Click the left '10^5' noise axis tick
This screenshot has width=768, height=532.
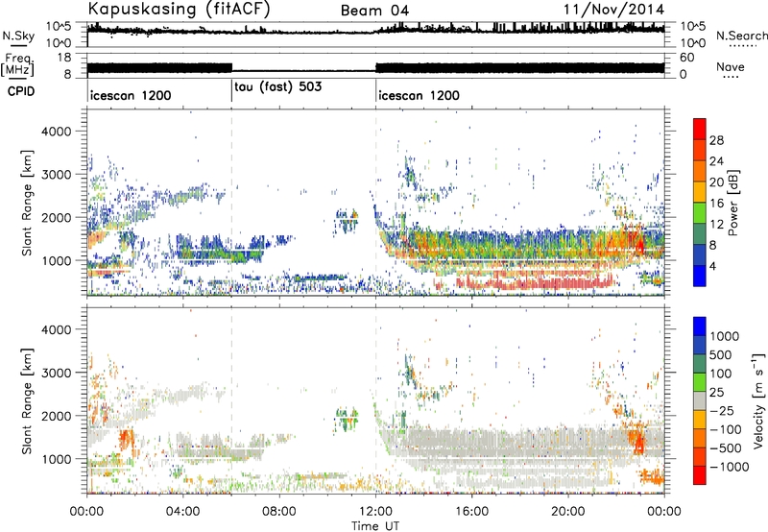(x=59, y=26)
